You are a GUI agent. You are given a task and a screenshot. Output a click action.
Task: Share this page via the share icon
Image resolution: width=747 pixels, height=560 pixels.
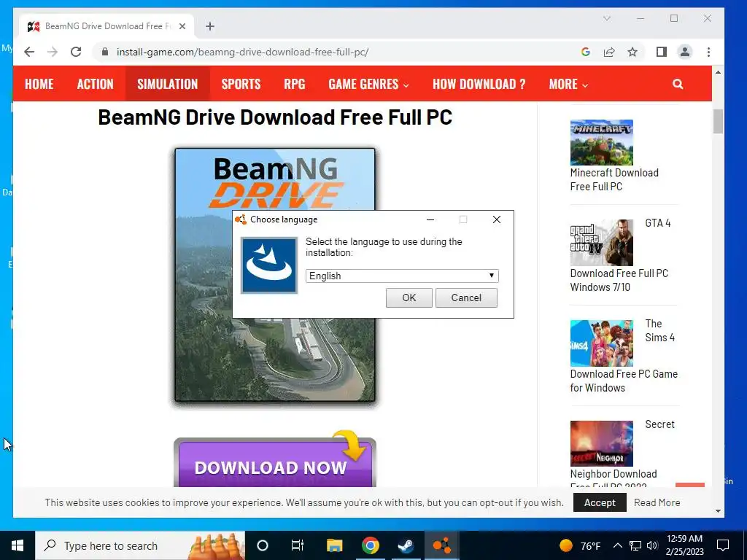[609, 52]
